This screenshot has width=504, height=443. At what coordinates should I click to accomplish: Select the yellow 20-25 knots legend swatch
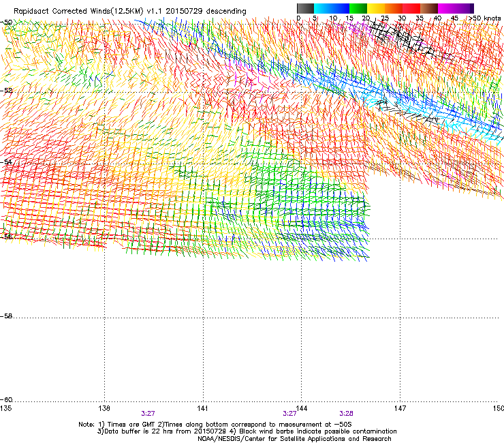[376, 8]
